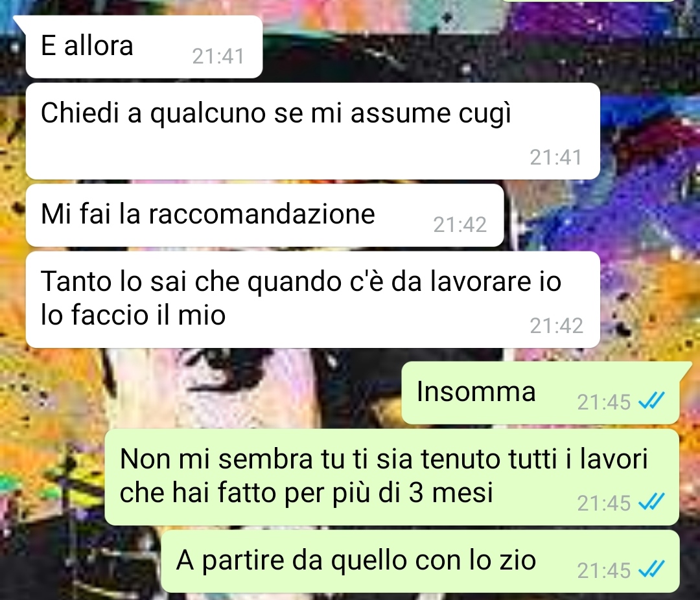This screenshot has width=700, height=600.
Task: Click the blue read ticks on "Insomma"
Action: pos(652,401)
